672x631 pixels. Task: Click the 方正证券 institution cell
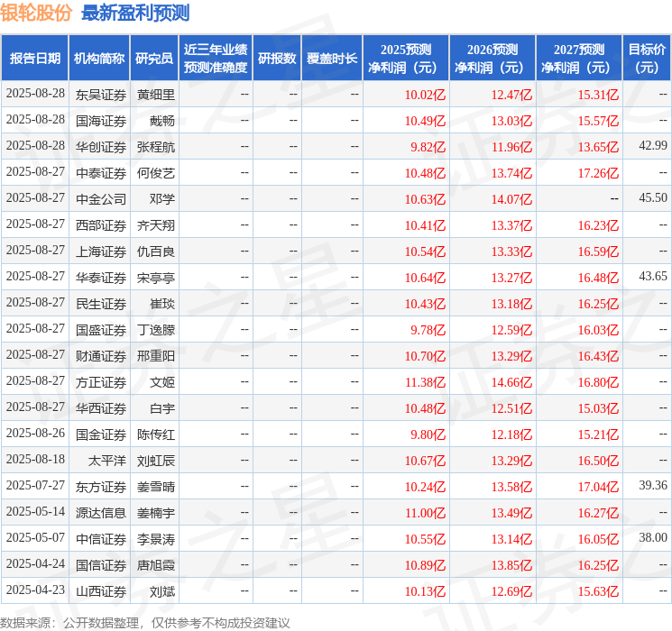pyautogui.click(x=101, y=382)
